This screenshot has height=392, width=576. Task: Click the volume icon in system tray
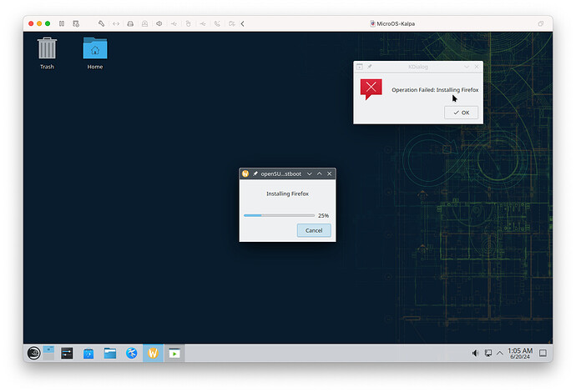coord(475,353)
